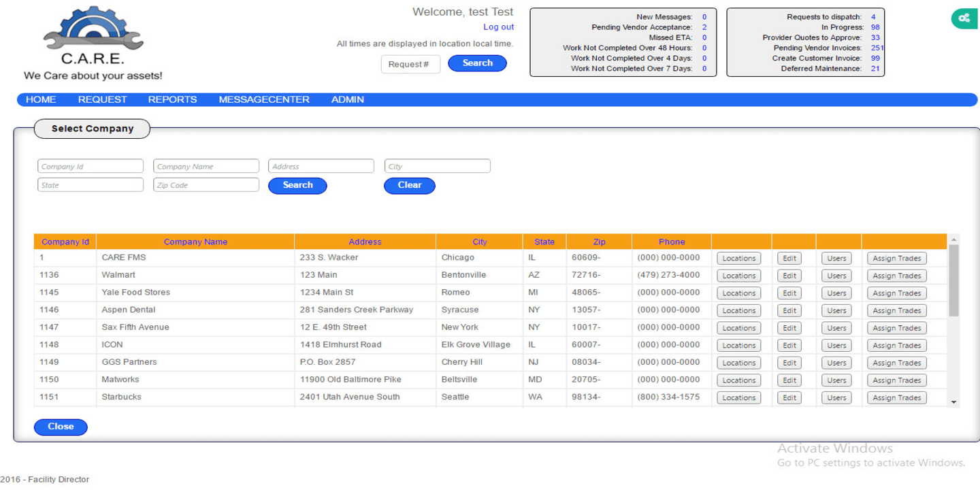Sort by Address column header
This screenshot has height=490, width=980.
[365, 242]
